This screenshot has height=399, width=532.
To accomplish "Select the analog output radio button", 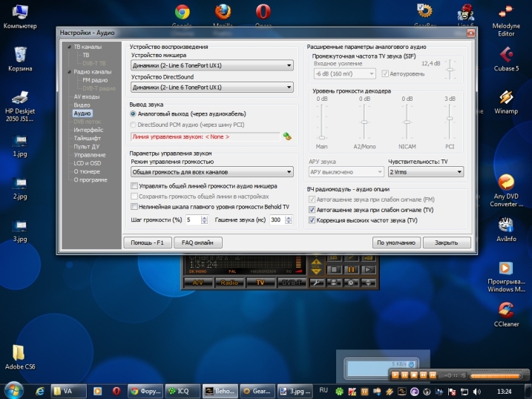I will pyautogui.click(x=133, y=114).
